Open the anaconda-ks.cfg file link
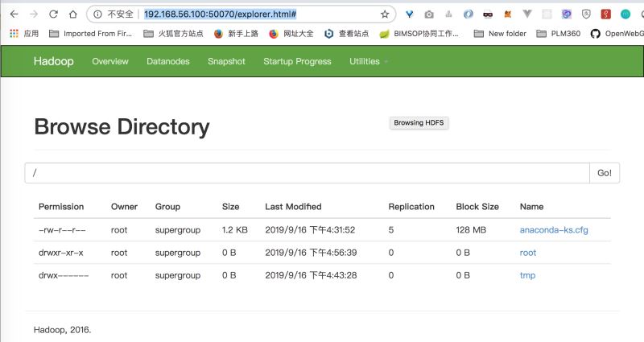Screen dimensions: 644x342 [x=554, y=230]
